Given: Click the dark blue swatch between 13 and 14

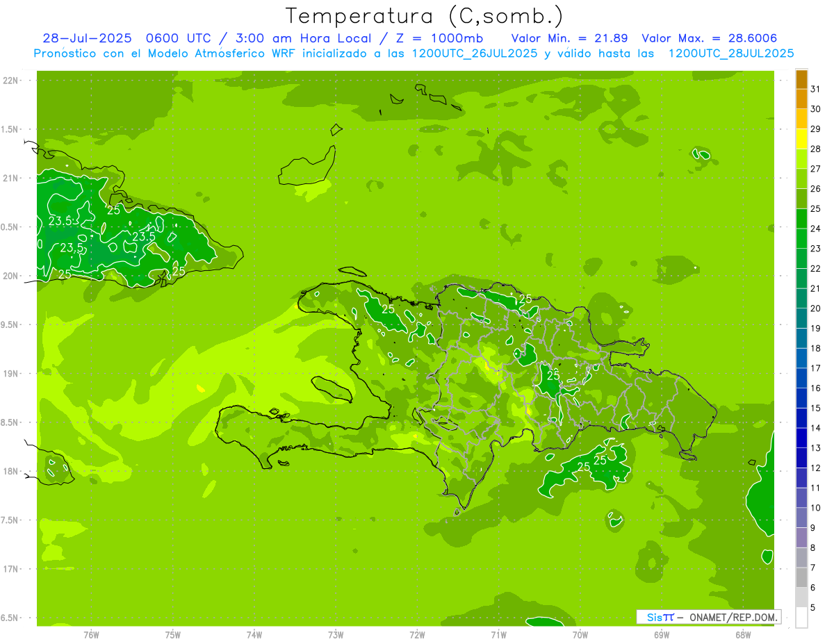Looking at the screenshot, I should (801, 438).
